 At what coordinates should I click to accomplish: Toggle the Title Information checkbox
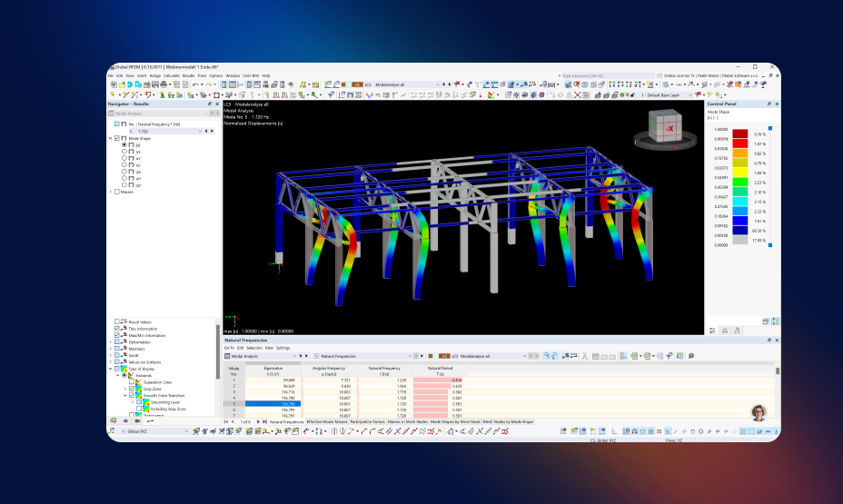[x=116, y=329]
